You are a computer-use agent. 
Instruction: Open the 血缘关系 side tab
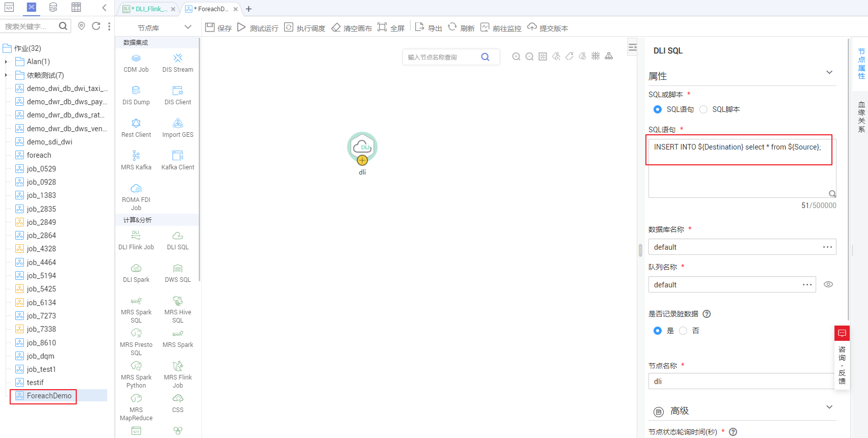pyautogui.click(x=861, y=117)
